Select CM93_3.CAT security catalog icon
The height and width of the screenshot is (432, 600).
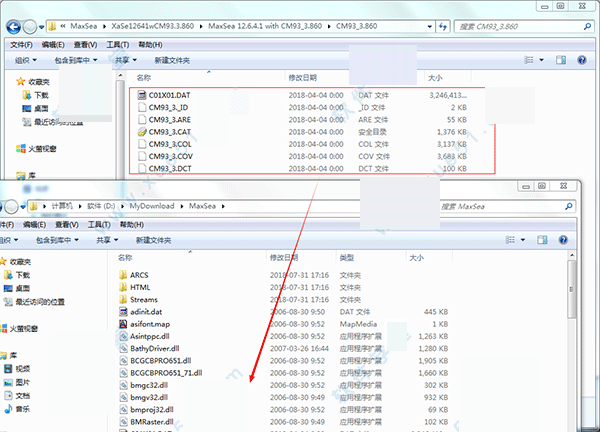click(142, 132)
